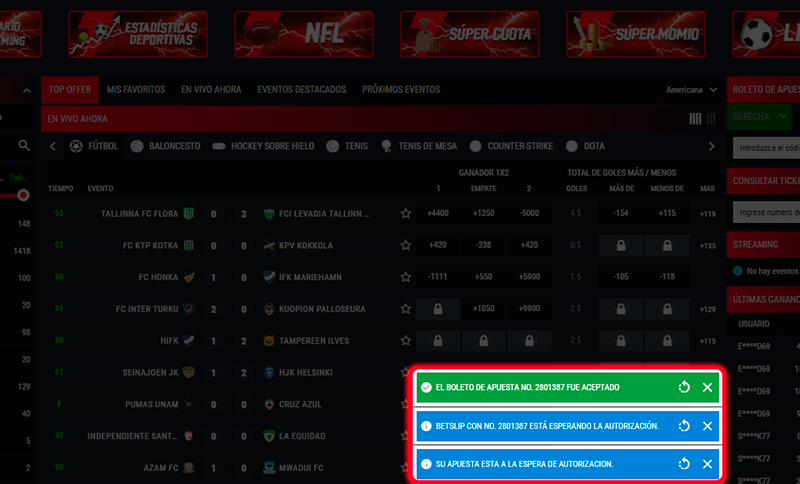Viewport: 800px width, 484px height.
Task: Click the Tampereen Ilves team name
Action: (x=314, y=341)
